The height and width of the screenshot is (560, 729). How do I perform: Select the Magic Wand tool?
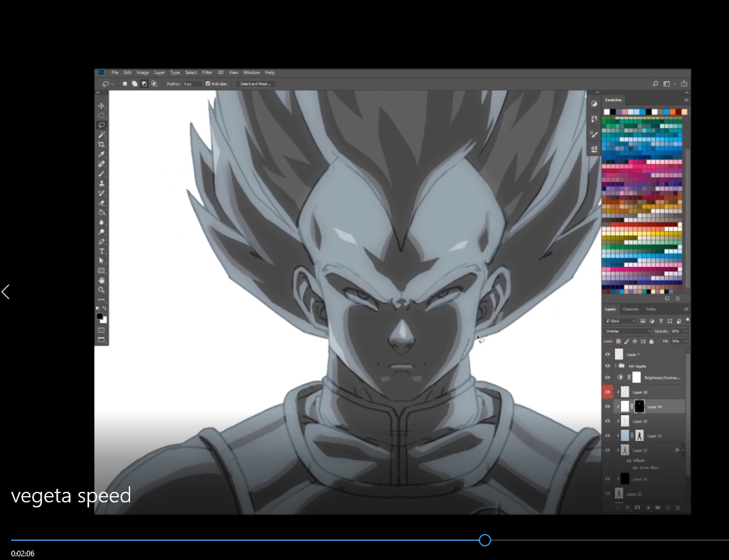(x=102, y=134)
